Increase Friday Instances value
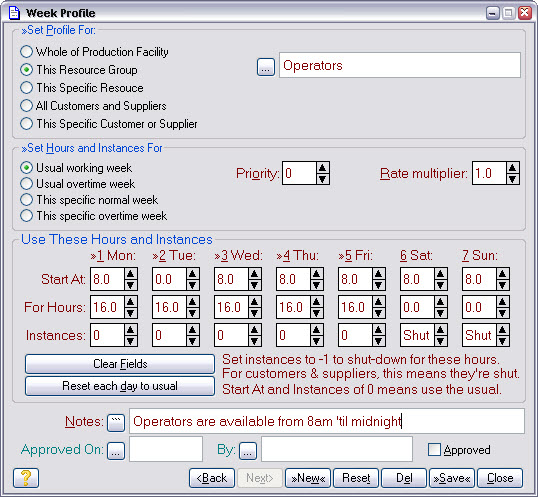The height and width of the screenshot is (497, 538). tap(378, 330)
